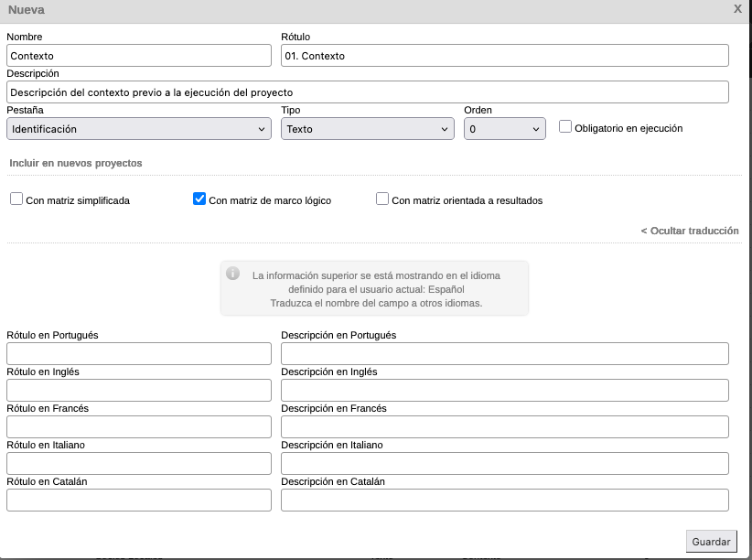Uncheck Con matriz de marco lógico

(199, 199)
